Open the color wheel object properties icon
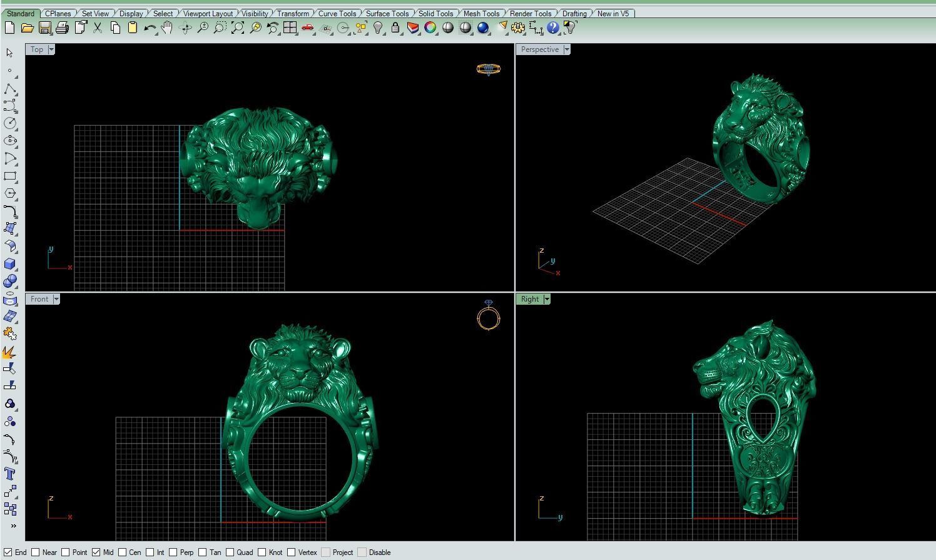This screenshot has height=560, width=936. point(430,28)
